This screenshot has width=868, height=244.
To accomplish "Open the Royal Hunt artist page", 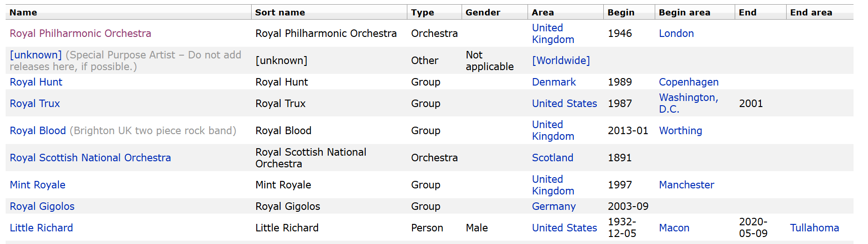I will [36, 82].
